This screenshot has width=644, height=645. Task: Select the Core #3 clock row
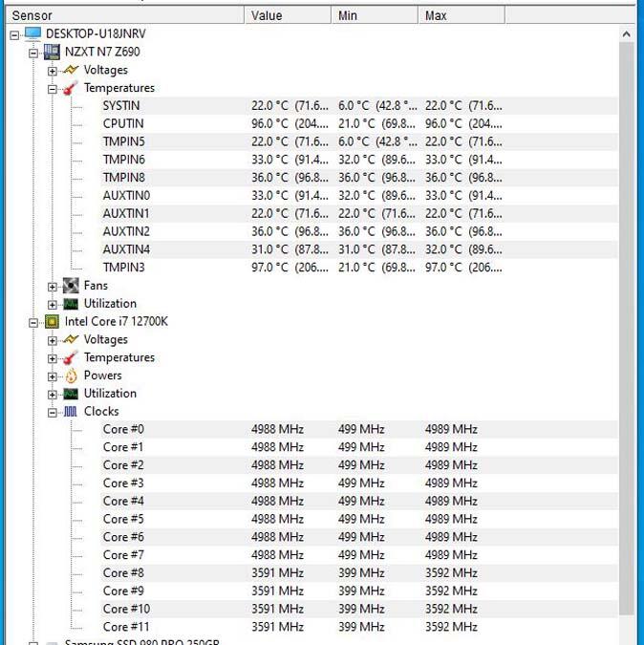click(359, 484)
